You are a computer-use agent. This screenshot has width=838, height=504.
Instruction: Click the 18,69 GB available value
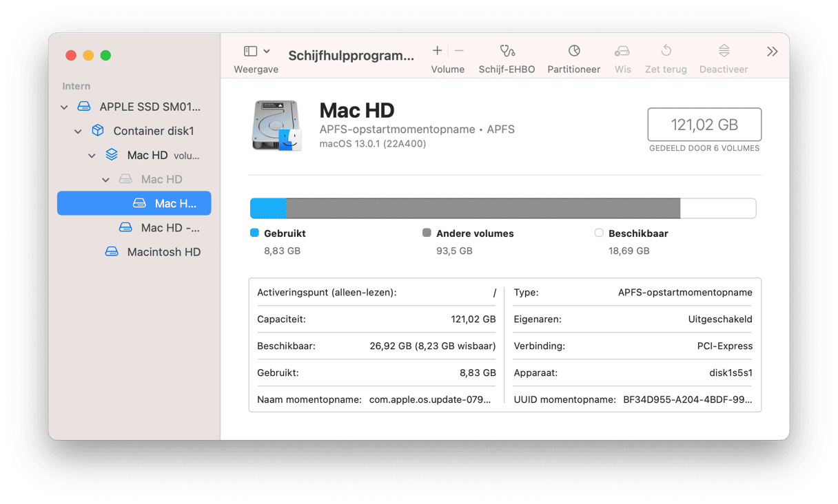(629, 251)
